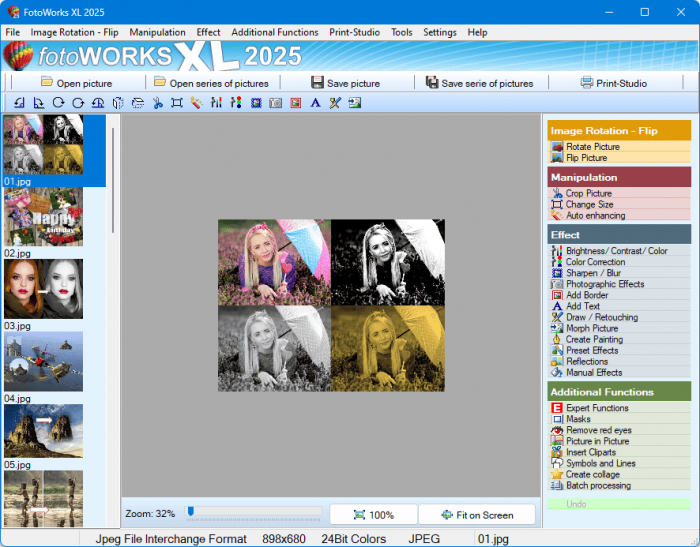The image size is (700, 547).
Task: Expand the Image Rotation - Flip menu
Action: [74, 32]
